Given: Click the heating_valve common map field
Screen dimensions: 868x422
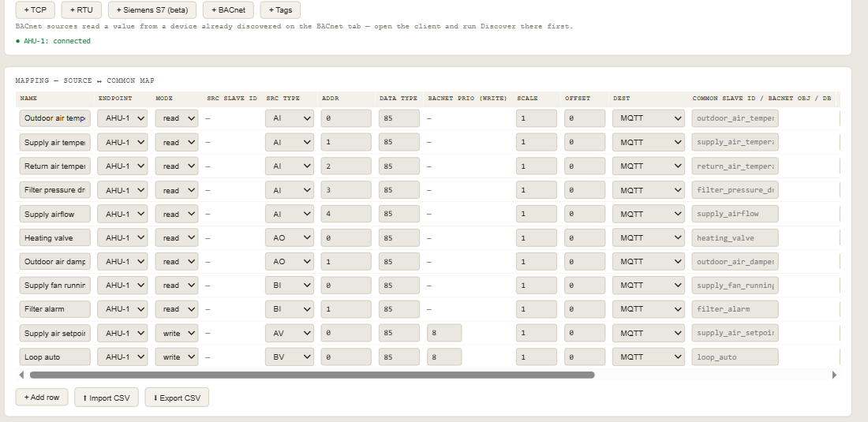Looking at the screenshot, I should (735, 238).
